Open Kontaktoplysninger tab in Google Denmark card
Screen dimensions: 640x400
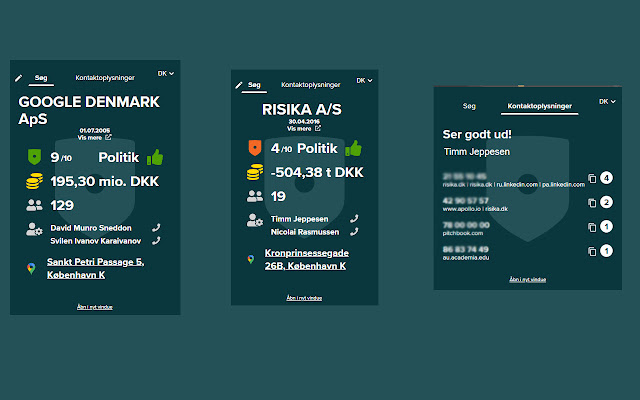point(105,78)
